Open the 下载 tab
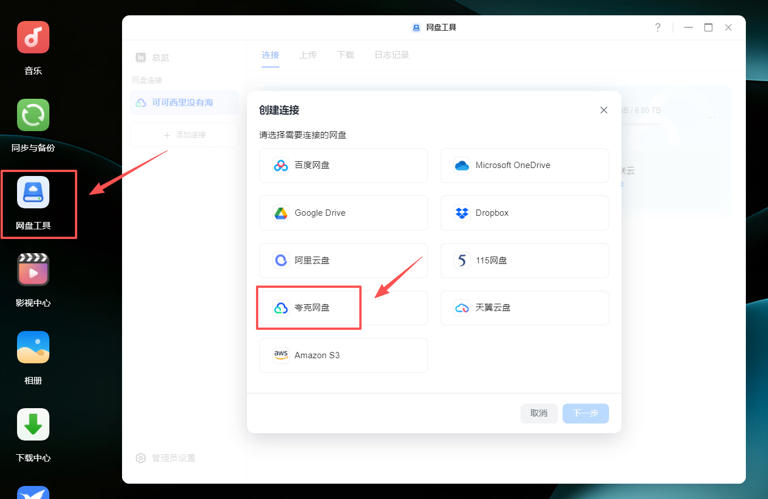The height and width of the screenshot is (499, 768). tap(345, 55)
